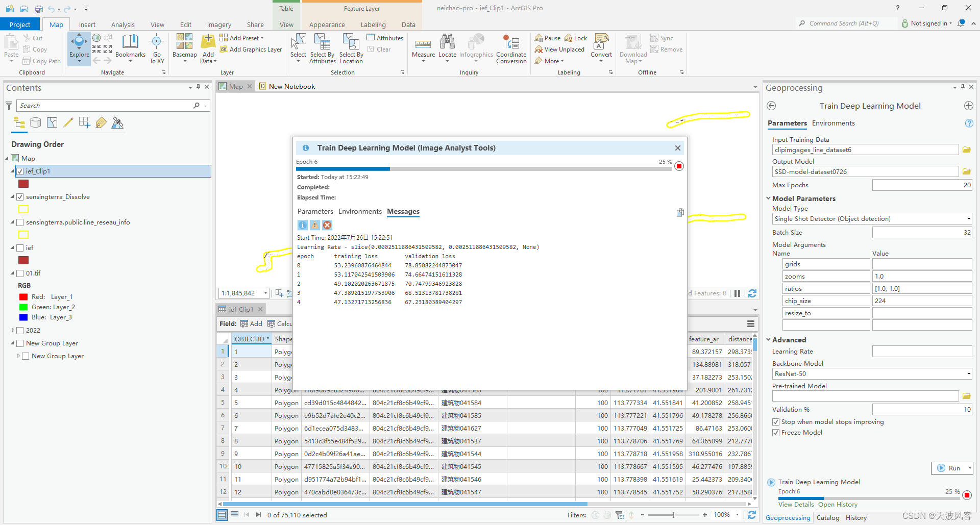The image size is (980, 525).
Task: Expand the Labeling More dropdown
Action: click(549, 61)
